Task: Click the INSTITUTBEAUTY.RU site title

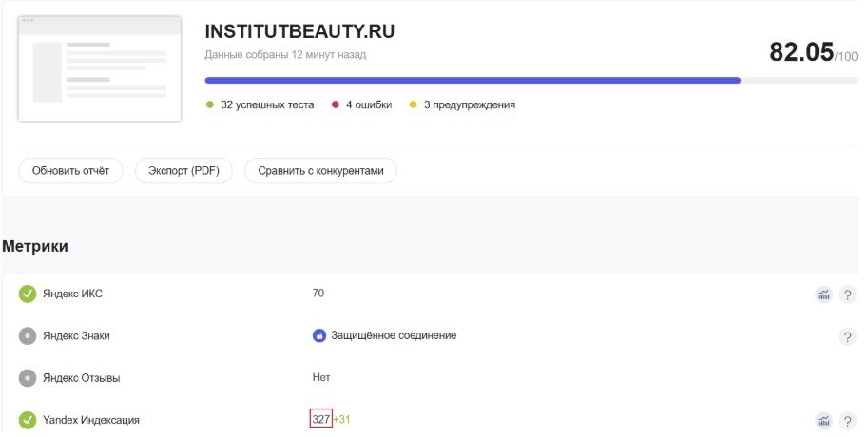Action: click(299, 31)
